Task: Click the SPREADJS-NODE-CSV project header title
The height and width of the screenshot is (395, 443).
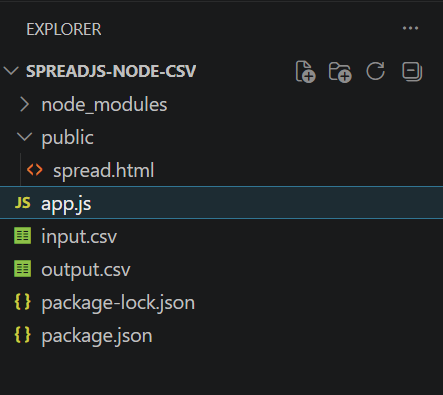Action: 111,71
